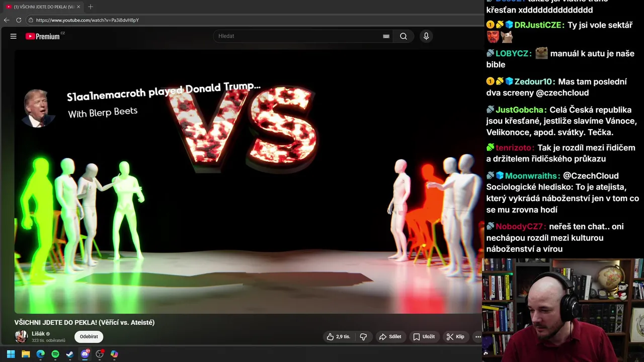Open Steam from the taskbar
This screenshot has height=362, width=644.
[x=70, y=354]
